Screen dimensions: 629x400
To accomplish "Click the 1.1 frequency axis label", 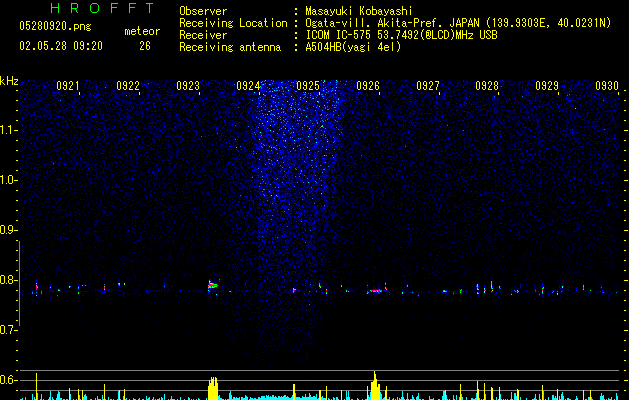I will [8, 130].
